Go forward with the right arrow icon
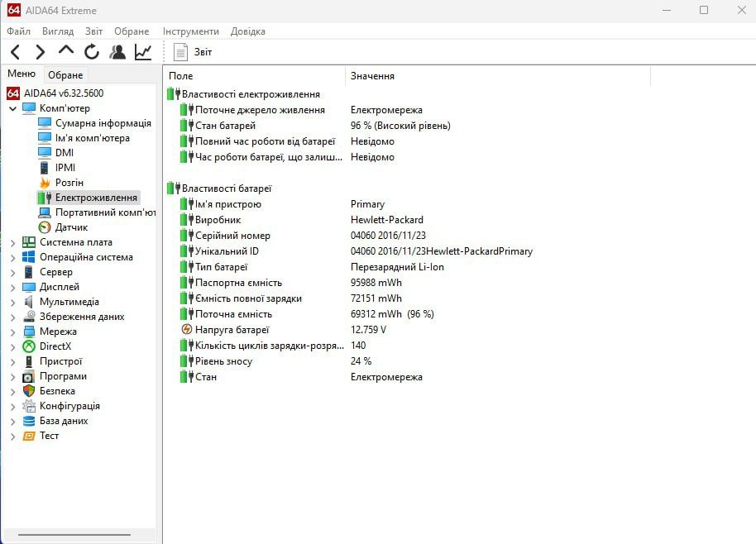 (x=41, y=52)
